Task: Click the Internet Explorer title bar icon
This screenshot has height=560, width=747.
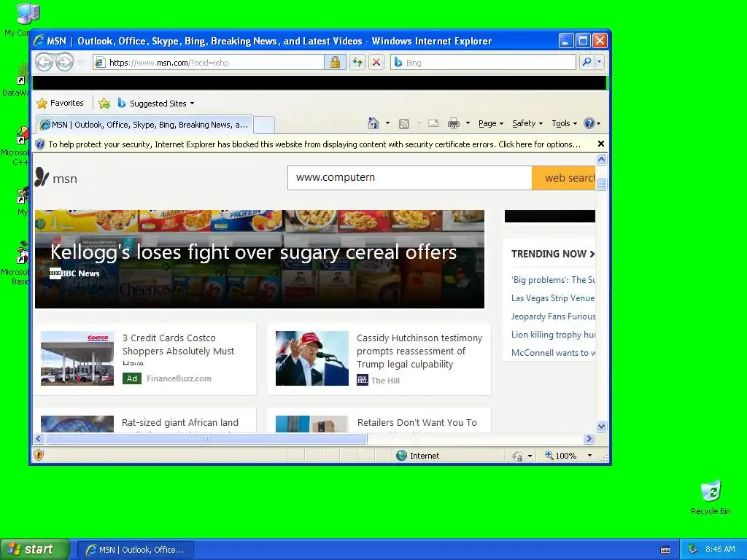Action: [39, 41]
